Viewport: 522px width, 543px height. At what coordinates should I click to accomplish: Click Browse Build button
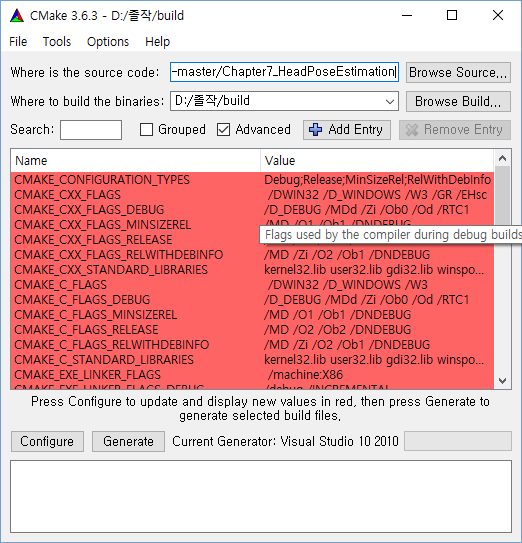click(458, 101)
